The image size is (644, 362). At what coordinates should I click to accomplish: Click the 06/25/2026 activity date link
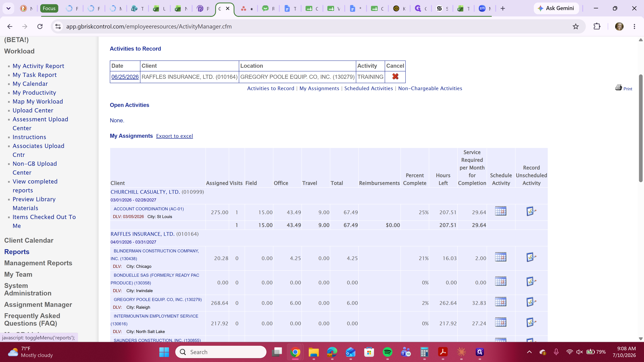click(x=125, y=77)
